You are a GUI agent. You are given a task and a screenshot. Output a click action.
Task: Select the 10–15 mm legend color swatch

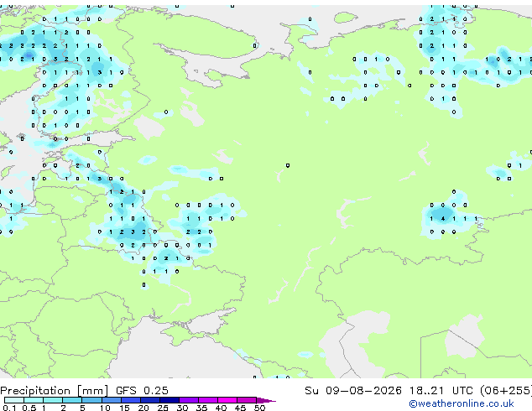pos(111,400)
